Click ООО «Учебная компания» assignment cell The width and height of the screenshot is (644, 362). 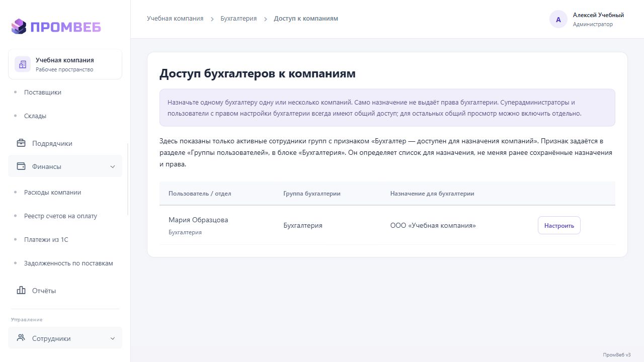433,226
